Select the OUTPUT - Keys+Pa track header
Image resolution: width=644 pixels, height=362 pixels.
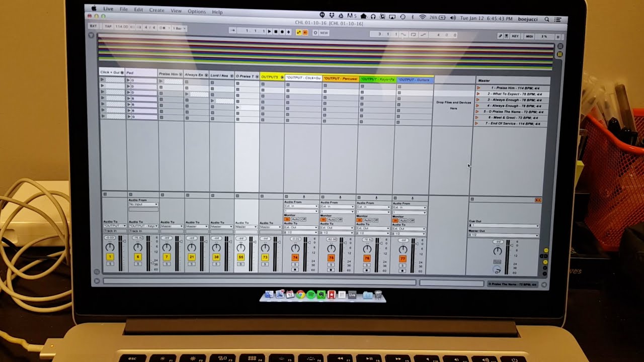[377, 79]
